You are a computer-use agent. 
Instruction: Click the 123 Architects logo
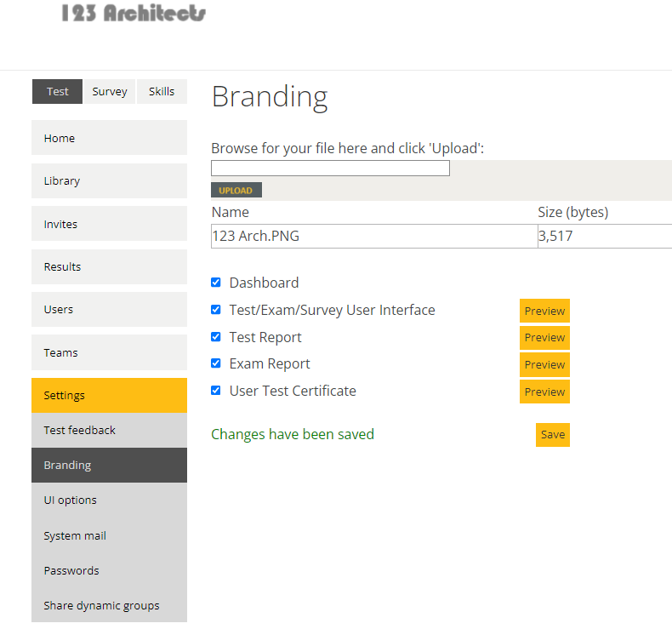[x=134, y=13]
